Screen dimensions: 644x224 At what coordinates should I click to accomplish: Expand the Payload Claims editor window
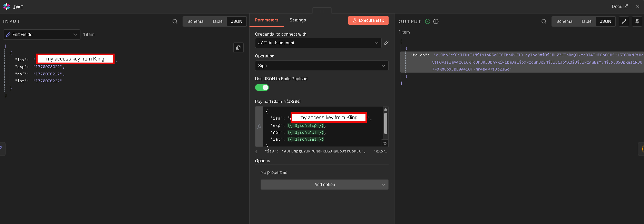tap(385, 143)
